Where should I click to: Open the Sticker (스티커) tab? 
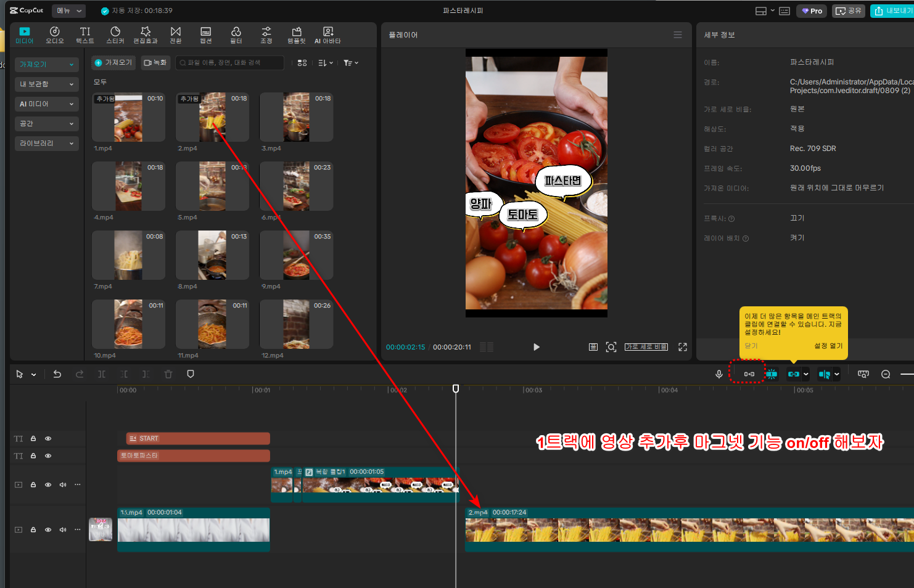115,35
